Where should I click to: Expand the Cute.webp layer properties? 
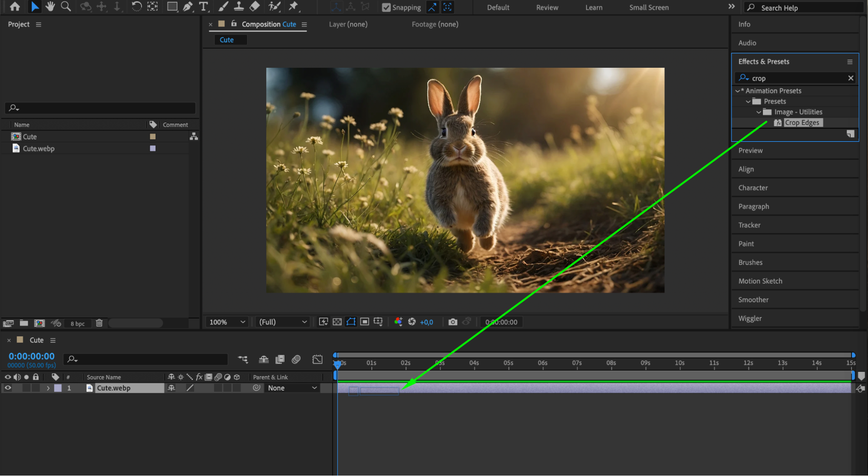pyautogui.click(x=48, y=388)
